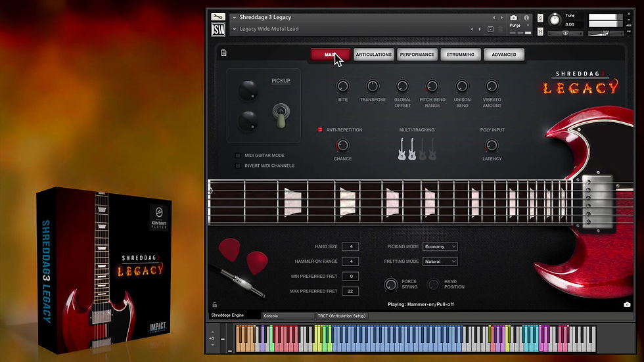Click the Vibrato Amount knob
Image resolution: width=644 pixels, height=362 pixels.
point(492,86)
